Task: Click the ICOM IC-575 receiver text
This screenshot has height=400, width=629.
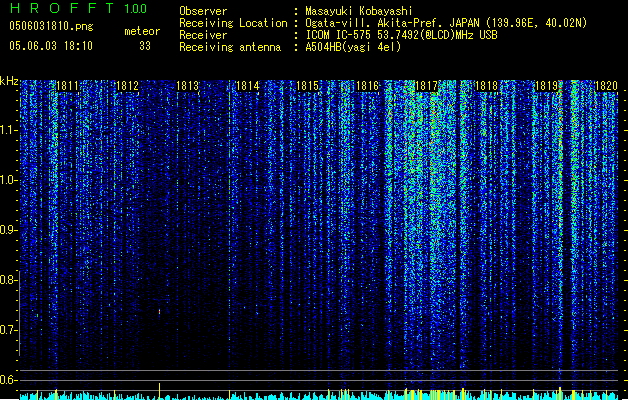Action: [x=401, y=35]
